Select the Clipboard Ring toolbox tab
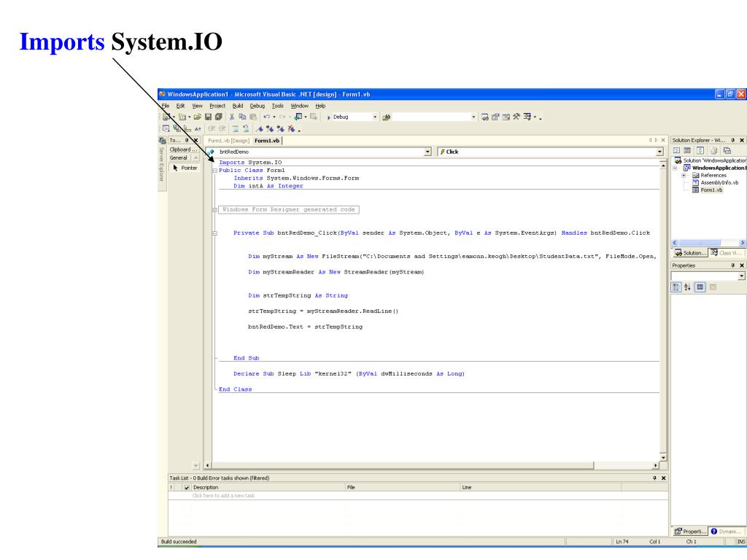The height and width of the screenshot is (560, 747). 184,149
